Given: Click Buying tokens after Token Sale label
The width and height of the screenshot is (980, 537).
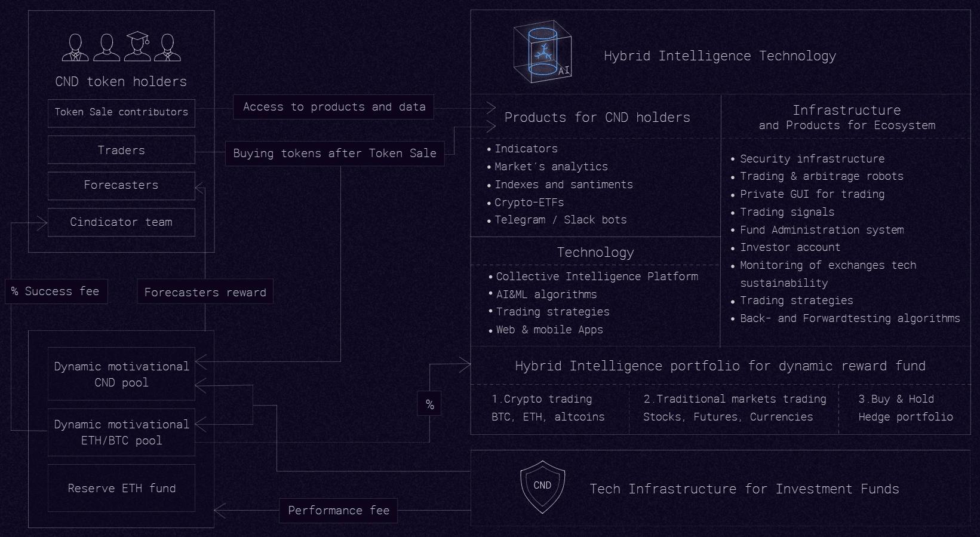Looking at the screenshot, I should point(334,153).
